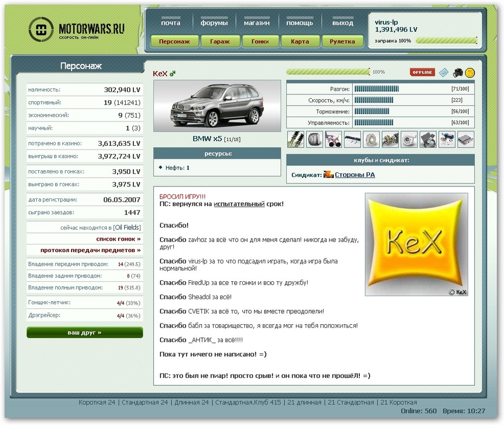Screen dimensions: 504x425
Task: Click the 'список гонок' link
Action: click(x=118, y=239)
